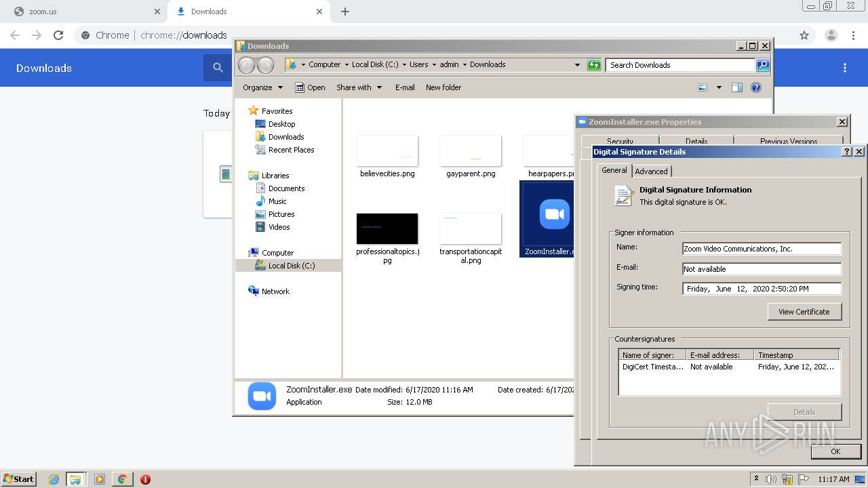Expand the Local Disk (C:) breadcrumb arrow

point(404,65)
